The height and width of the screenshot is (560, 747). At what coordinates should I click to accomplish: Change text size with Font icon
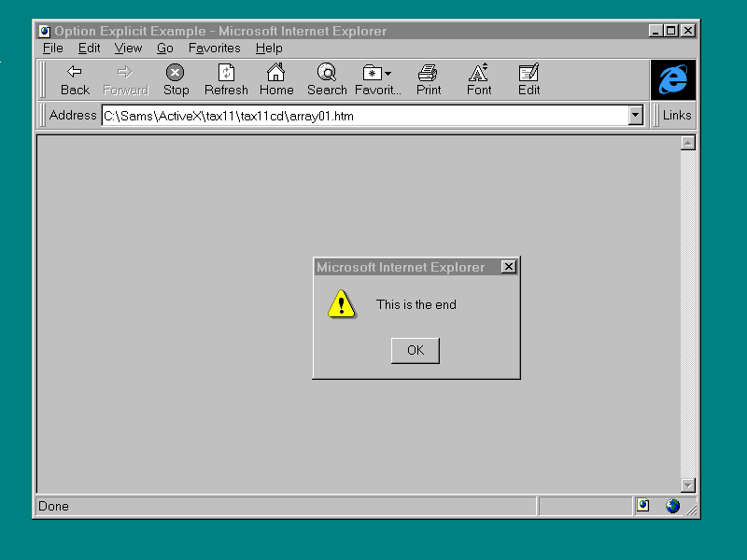click(479, 73)
